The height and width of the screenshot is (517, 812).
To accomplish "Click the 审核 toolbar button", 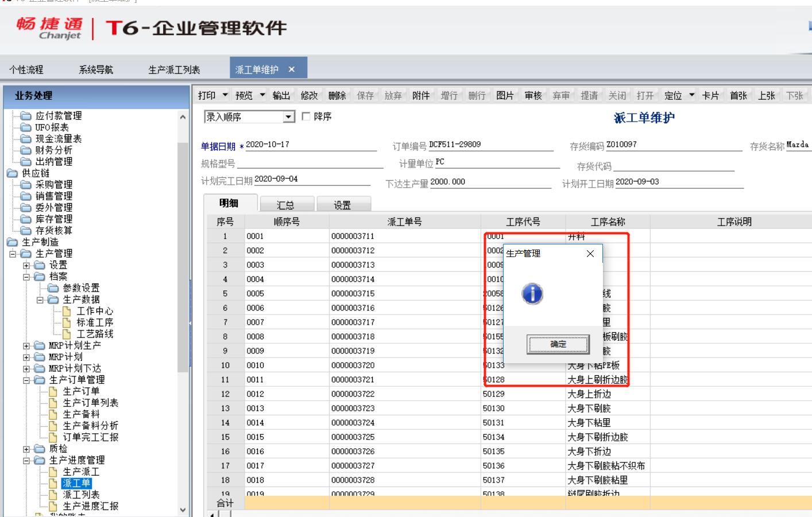I will pos(533,95).
